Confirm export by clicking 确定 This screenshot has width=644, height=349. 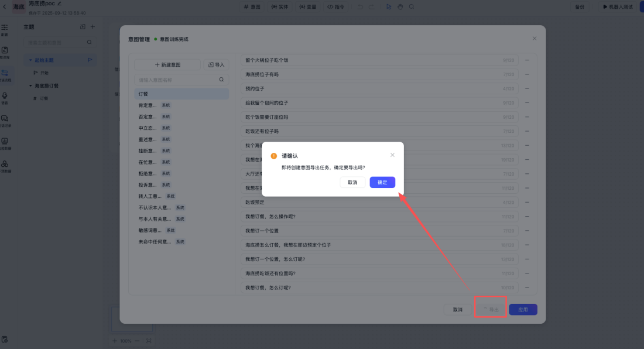382,182
